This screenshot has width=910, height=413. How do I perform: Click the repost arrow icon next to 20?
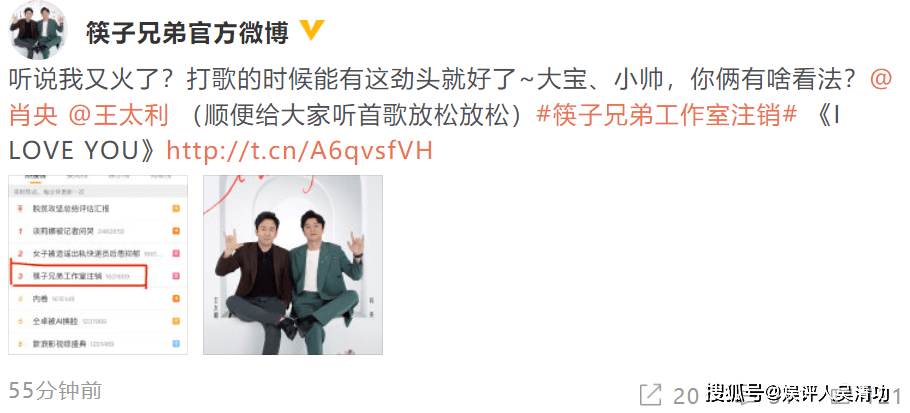pyautogui.click(x=651, y=394)
